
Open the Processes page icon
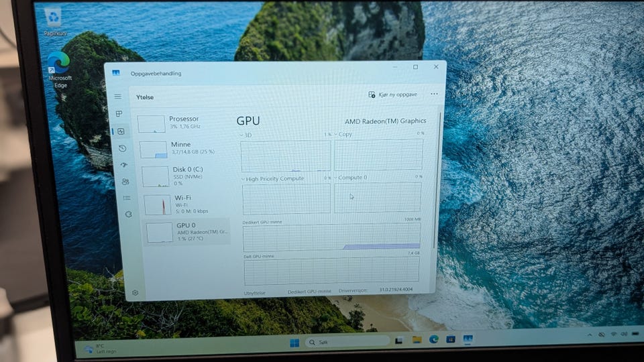coord(119,114)
